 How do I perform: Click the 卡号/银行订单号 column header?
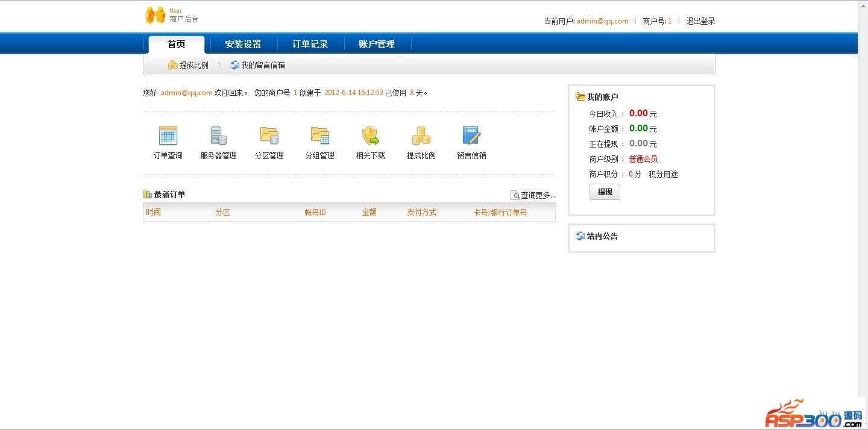click(x=500, y=213)
